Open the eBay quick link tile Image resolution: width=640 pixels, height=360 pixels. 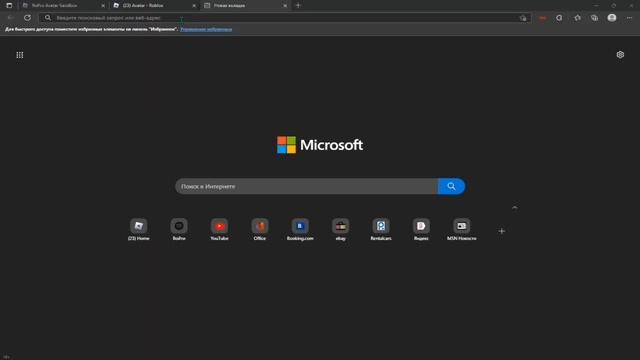coord(340,229)
